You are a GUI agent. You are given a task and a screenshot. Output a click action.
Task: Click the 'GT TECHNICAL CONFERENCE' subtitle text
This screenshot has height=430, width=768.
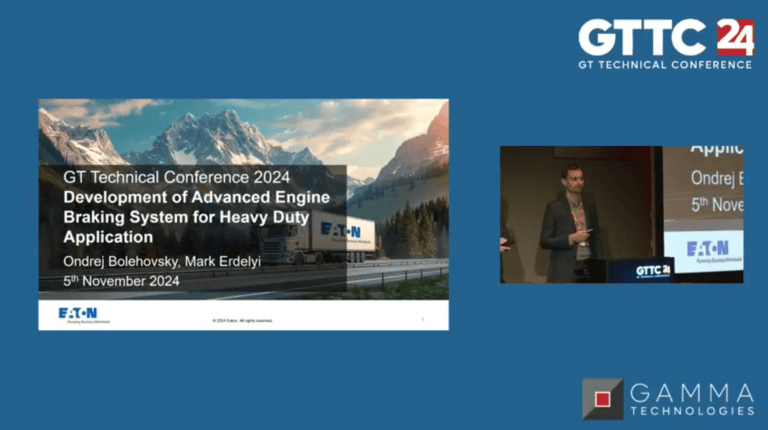click(x=665, y=65)
